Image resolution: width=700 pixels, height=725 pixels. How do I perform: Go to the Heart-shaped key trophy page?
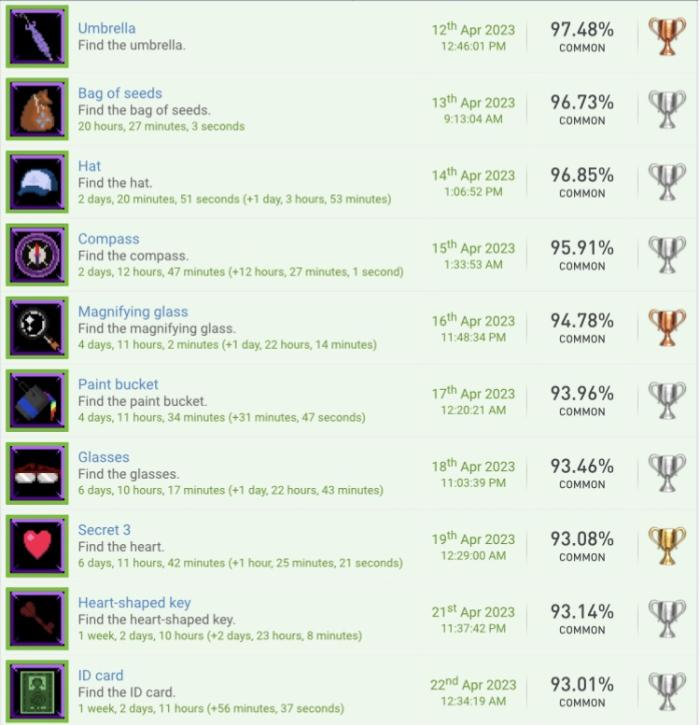point(134,602)
